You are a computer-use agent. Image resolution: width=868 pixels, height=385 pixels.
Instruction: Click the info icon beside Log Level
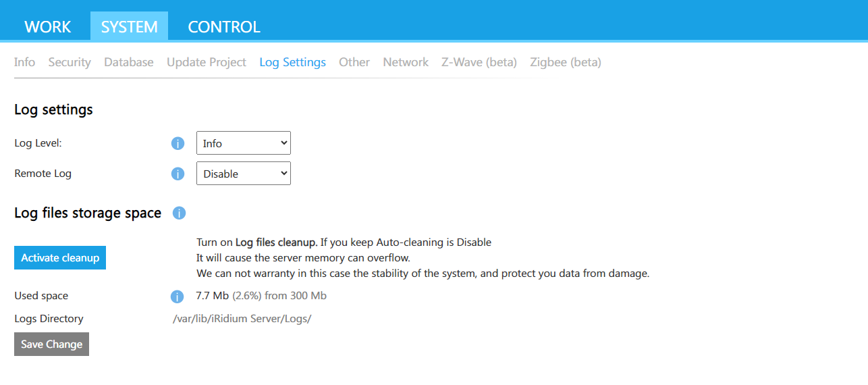tap(178, 143)
